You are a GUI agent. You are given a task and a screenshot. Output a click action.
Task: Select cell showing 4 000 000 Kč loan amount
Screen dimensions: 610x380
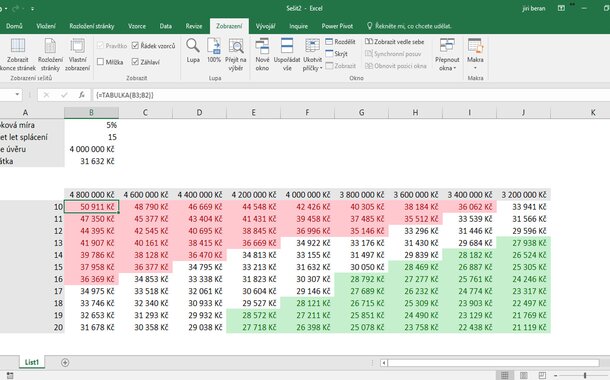[91, 149]
